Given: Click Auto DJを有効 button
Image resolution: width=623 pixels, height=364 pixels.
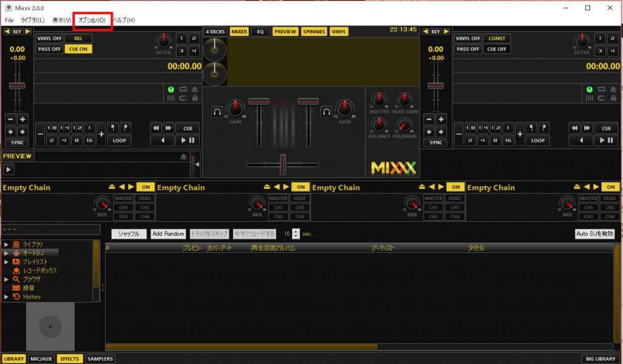Looking at the screenshot, I should click(595, 234).
